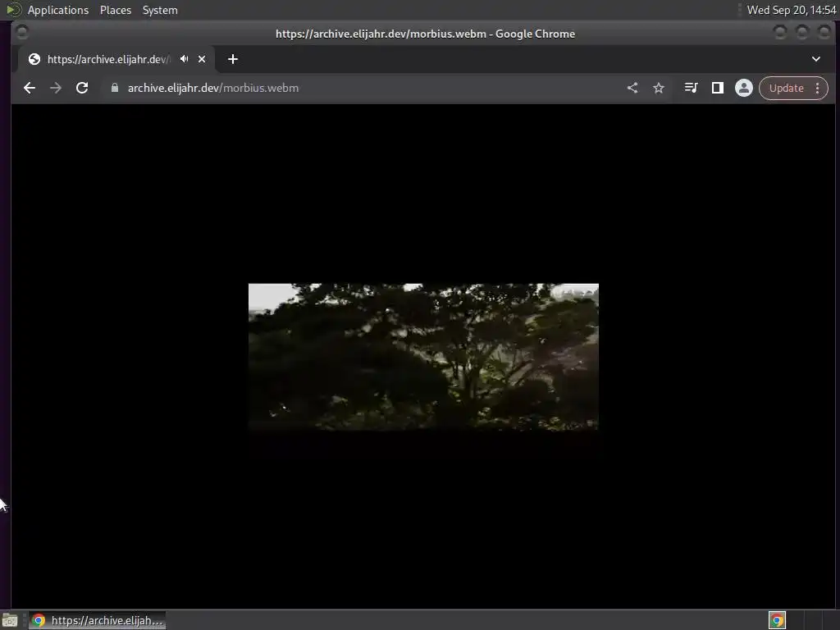
Task: Click show desktop icon in bottom panel
Action: pyautogui.click(x=10, y=620)
